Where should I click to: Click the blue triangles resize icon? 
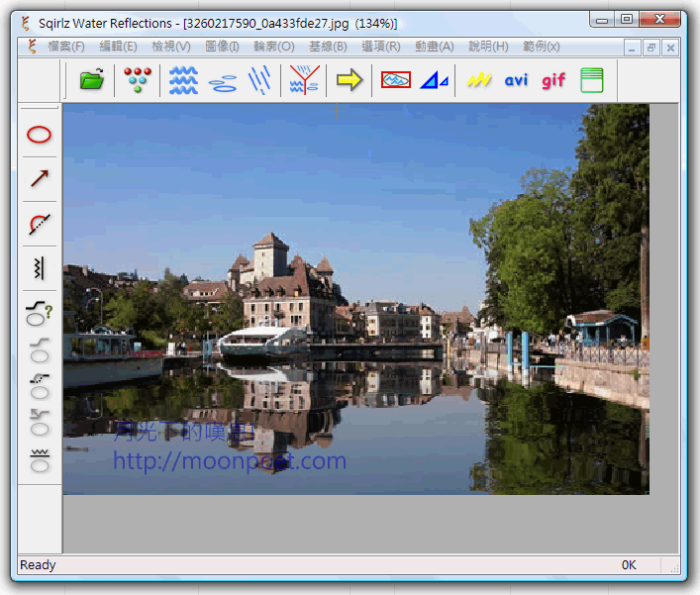click(x=433, y=80)
